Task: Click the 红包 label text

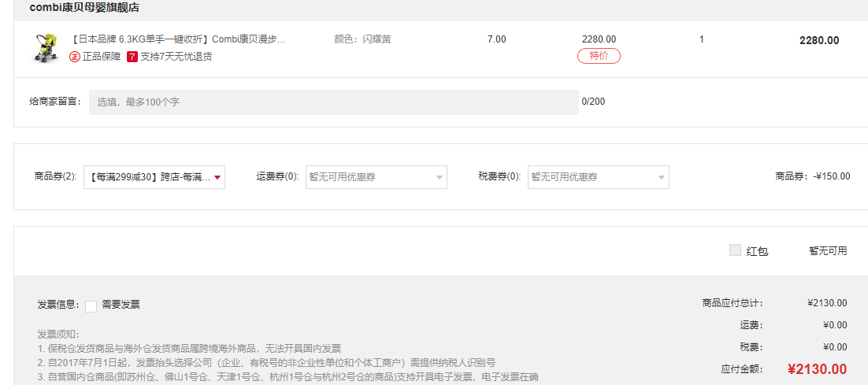Action: 757,251
